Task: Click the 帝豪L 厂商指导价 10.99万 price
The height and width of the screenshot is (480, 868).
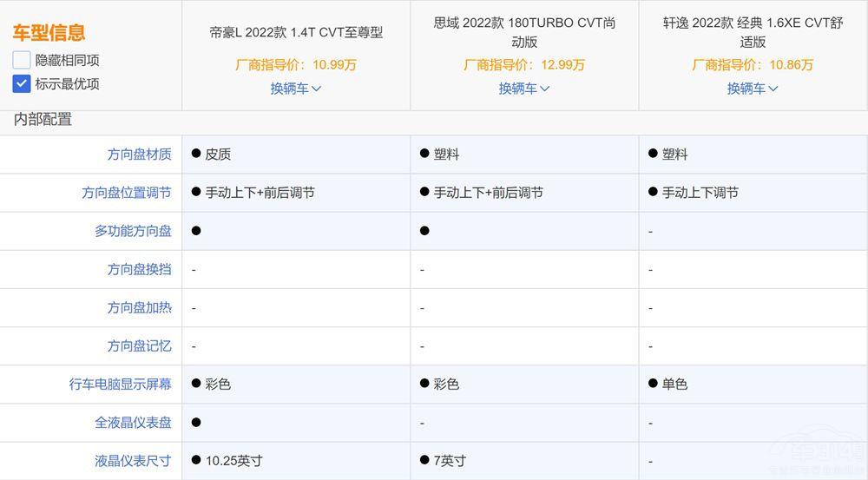Action: (x=296, y=64)
